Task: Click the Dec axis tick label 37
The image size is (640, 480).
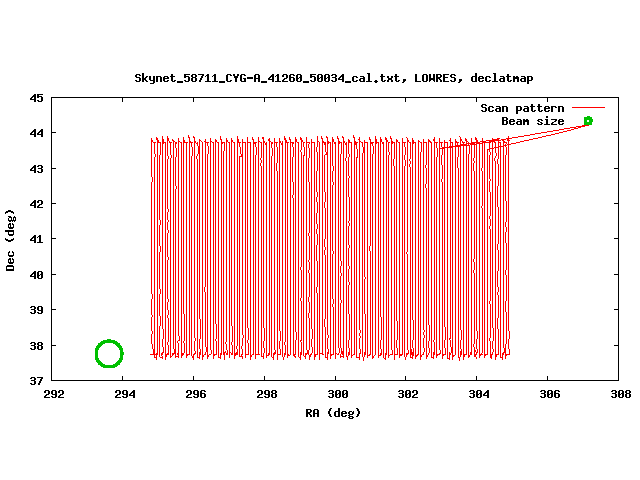Action: tap(36, 381)
